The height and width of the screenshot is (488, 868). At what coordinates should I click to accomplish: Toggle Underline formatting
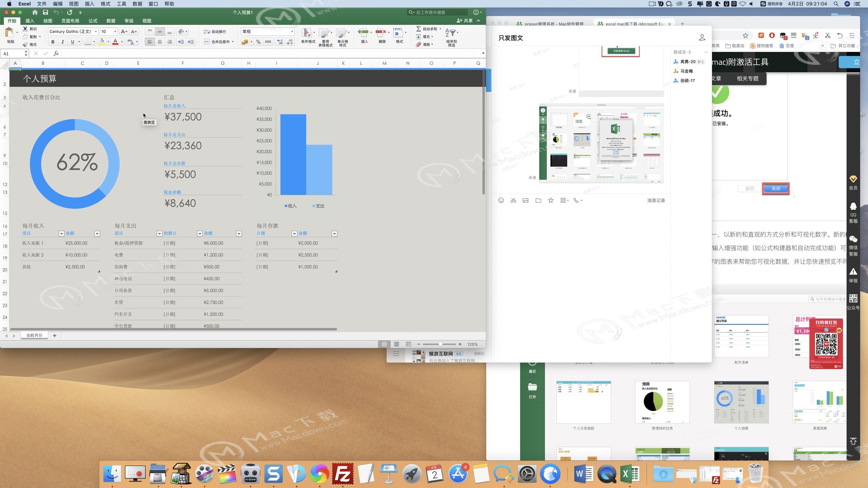[72, 42]
